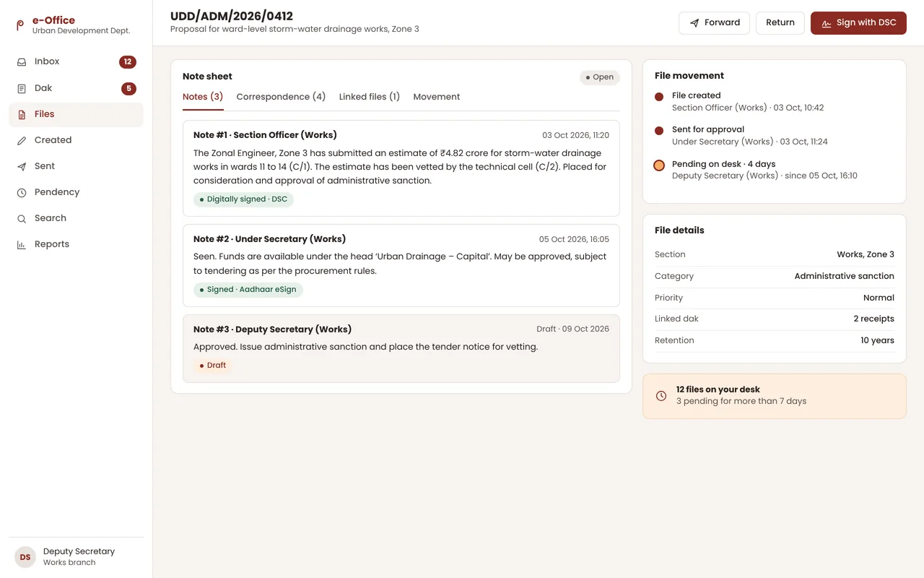Click the Created pencil icon

tap(22, 140)
